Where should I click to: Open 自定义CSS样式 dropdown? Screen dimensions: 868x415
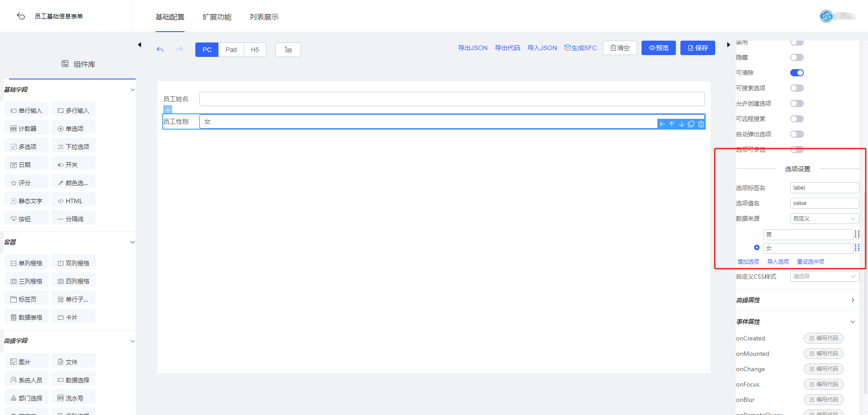point(824,276)
